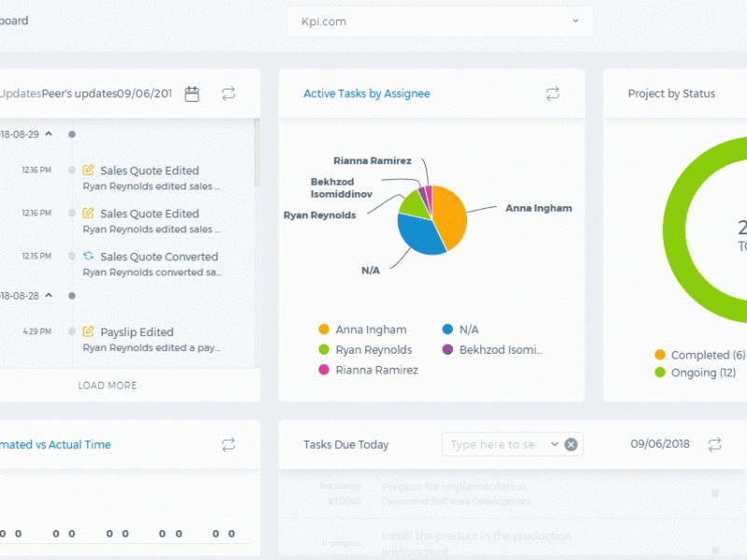
Task: Open the calendar date picker in updates panel
Action: [192, 94]
